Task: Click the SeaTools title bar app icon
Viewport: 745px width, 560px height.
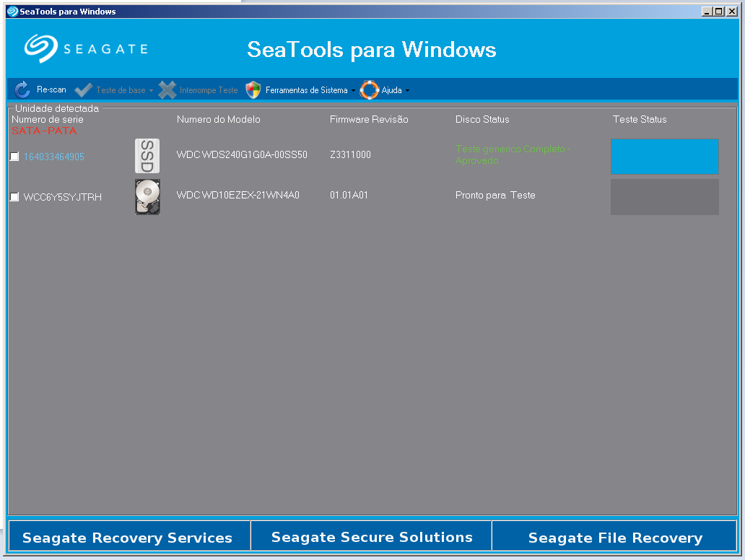Action: point(13,12)
